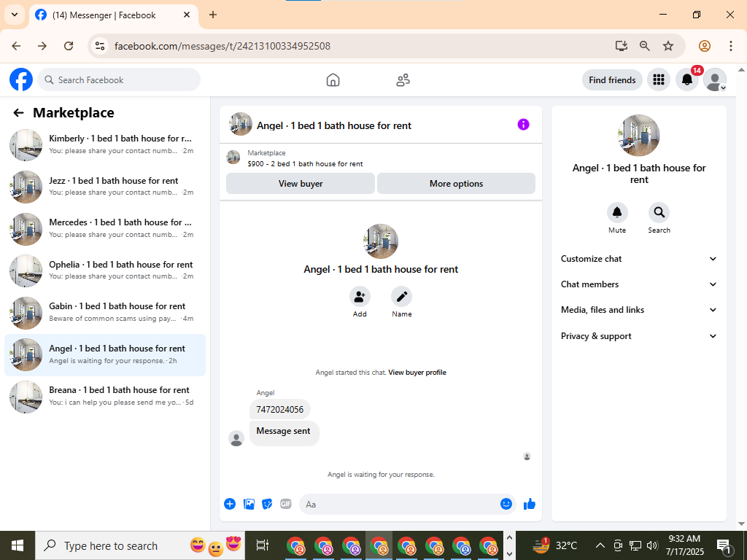This screenshot has width=747, height=560.
Task: Click the Windows taskbar search box
Action: pyautogui.click(x=139, y=545)
